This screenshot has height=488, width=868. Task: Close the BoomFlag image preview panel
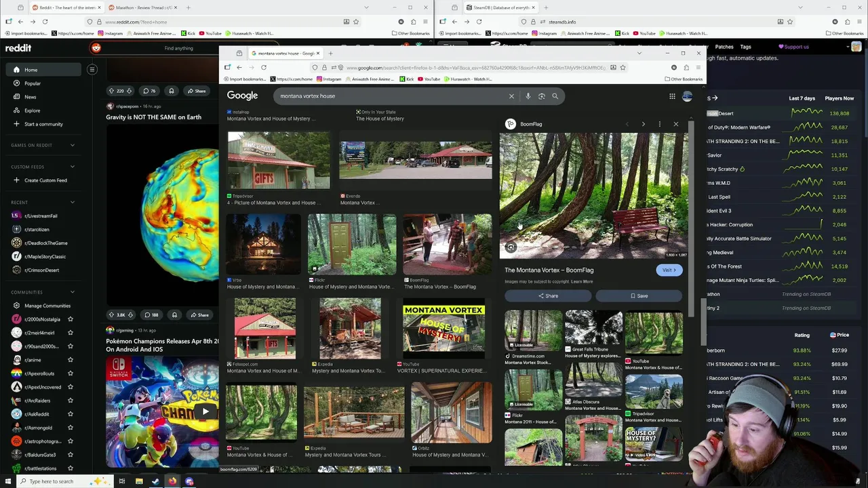click(x=675, y=124)
